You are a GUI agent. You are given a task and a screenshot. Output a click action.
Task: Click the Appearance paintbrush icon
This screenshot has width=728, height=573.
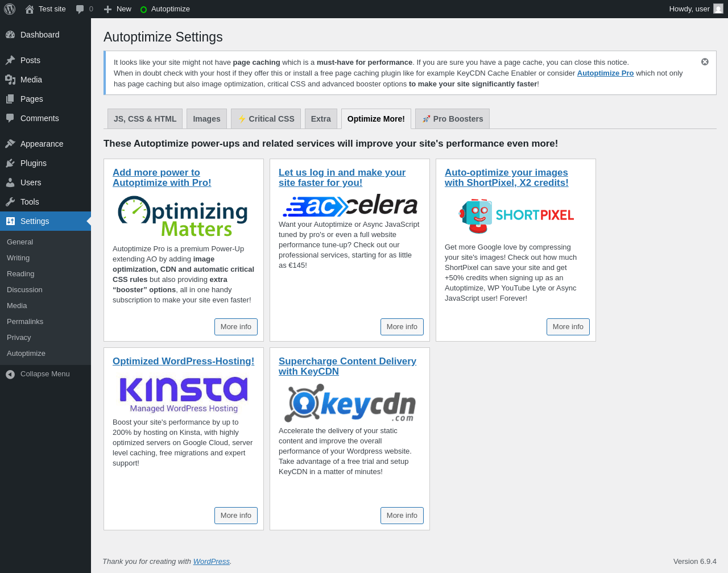pyautogui.click(x=10, y=144)
